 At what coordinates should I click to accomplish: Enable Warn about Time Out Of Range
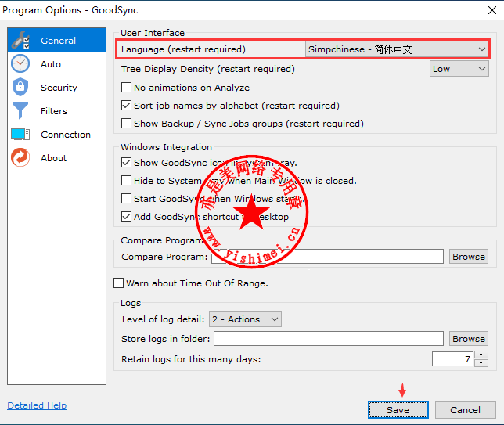coord(119,283)
